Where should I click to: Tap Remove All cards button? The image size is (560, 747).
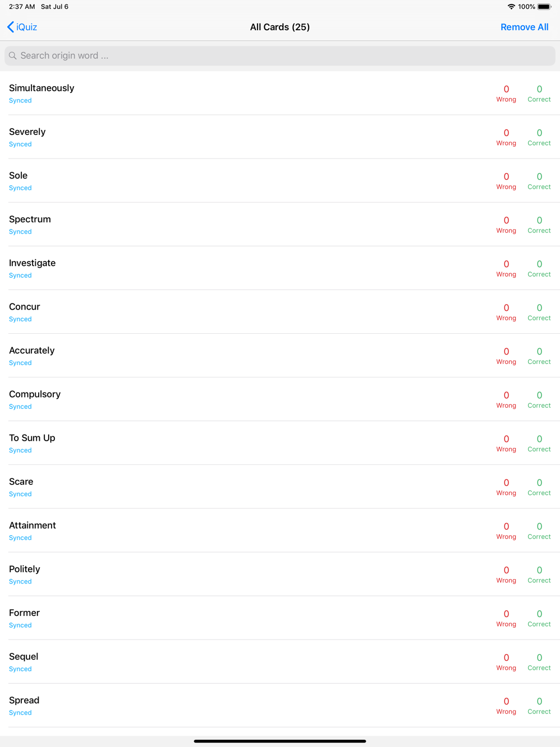tap(524, 27)
